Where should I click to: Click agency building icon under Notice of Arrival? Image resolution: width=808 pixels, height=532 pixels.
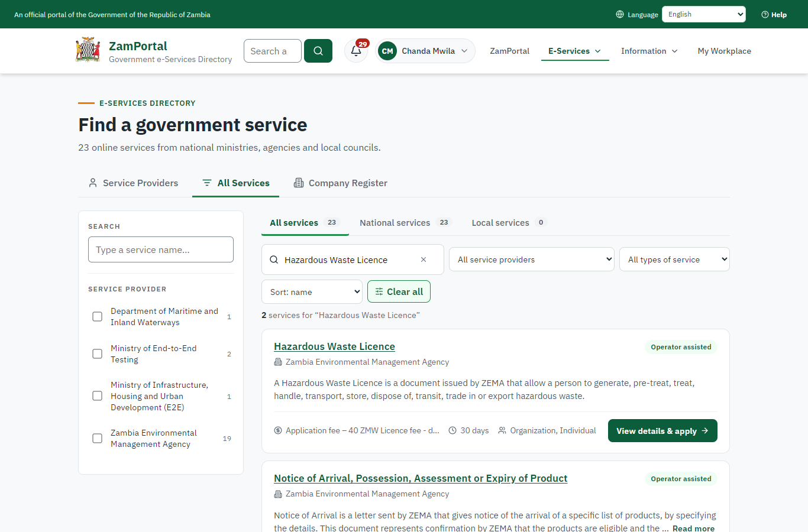coord(278,494)
